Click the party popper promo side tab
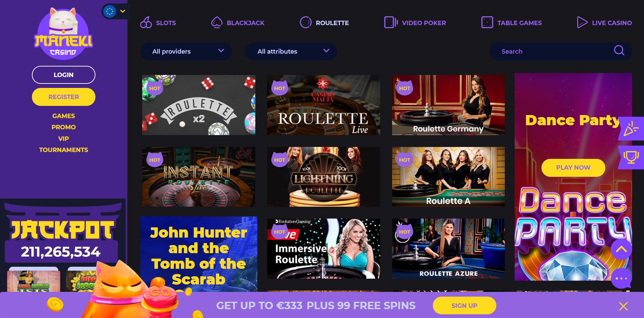Screen dimensions: 644x318 tap(631, 129)
